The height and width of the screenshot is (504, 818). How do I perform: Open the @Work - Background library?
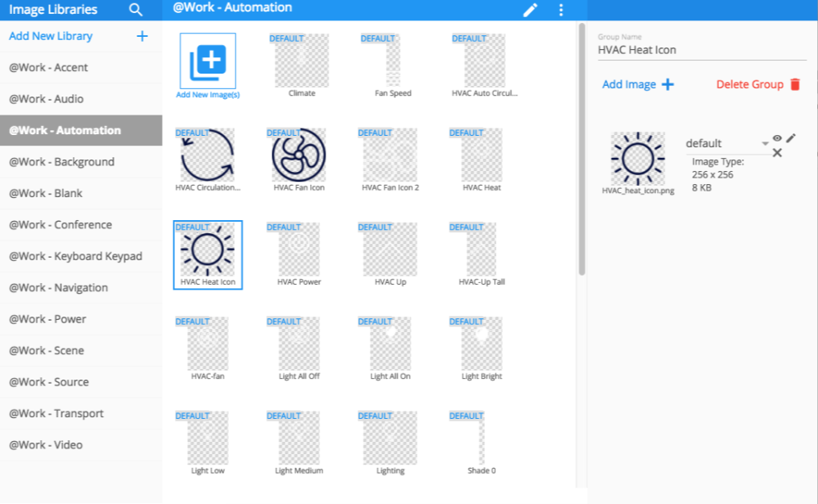[x=81, y=162]
